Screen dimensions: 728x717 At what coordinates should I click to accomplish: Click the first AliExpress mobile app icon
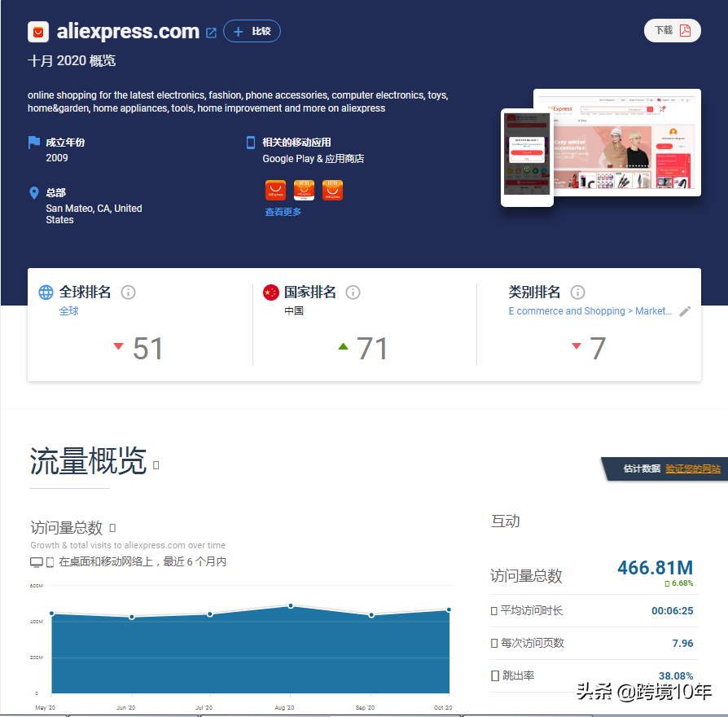point(275,190)
